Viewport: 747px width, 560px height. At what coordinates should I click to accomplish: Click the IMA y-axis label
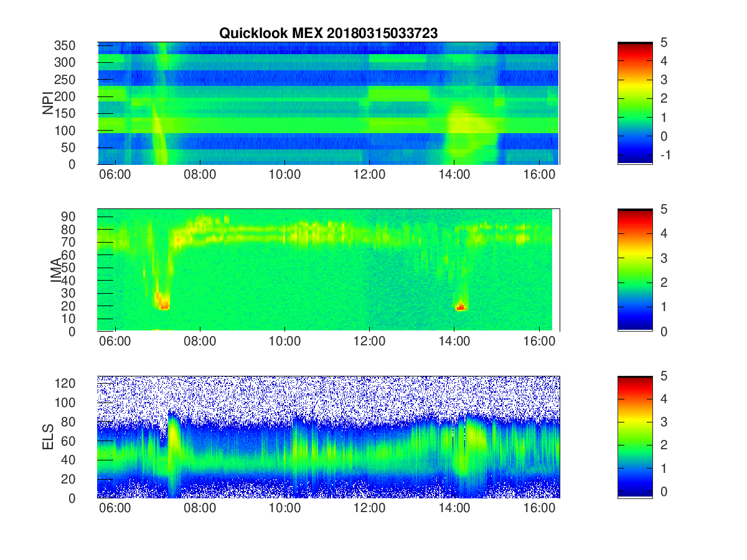56,270
